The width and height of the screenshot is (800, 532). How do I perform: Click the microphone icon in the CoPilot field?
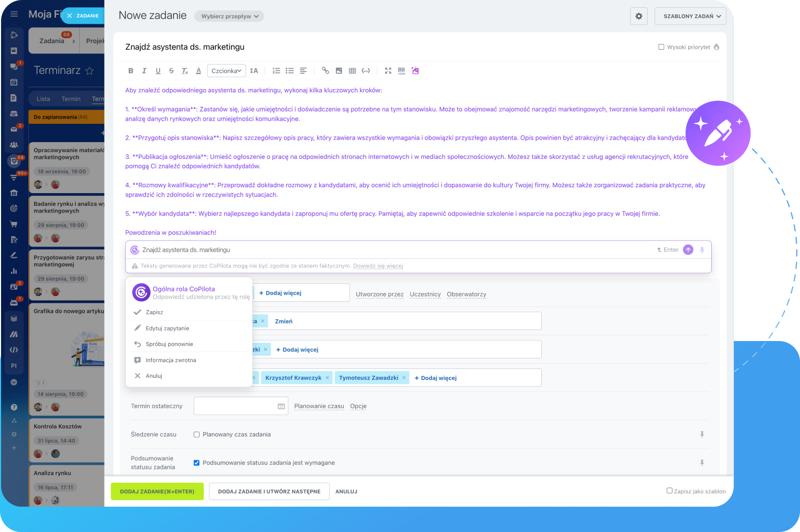coord(702,250)
